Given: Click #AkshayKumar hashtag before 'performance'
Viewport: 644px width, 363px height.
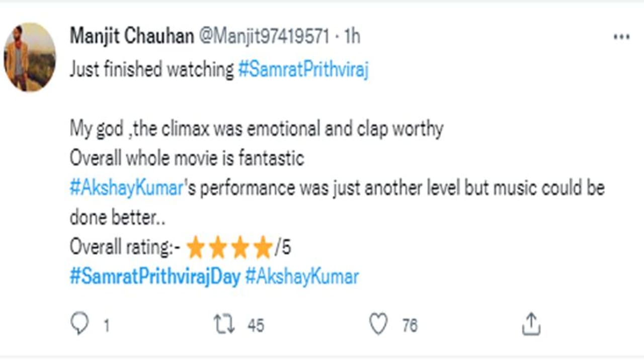Looking at the screenshot, I should click(126, 189).
